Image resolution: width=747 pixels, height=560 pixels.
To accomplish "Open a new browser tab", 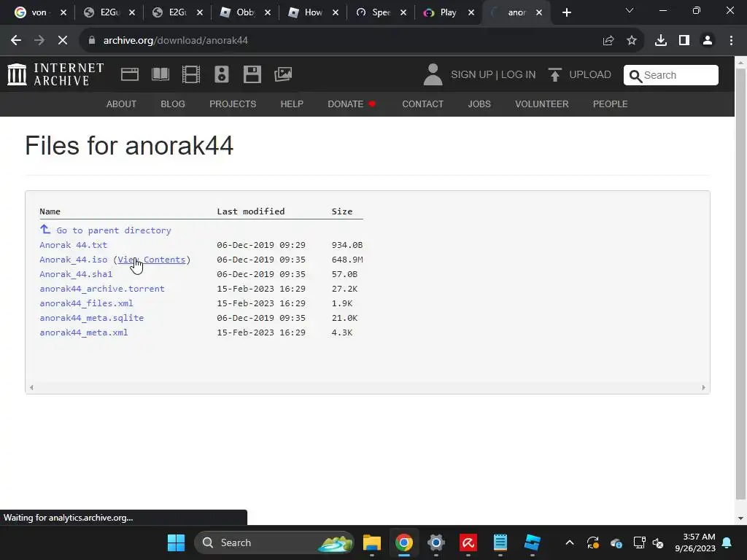I will (x=566, y=12).
